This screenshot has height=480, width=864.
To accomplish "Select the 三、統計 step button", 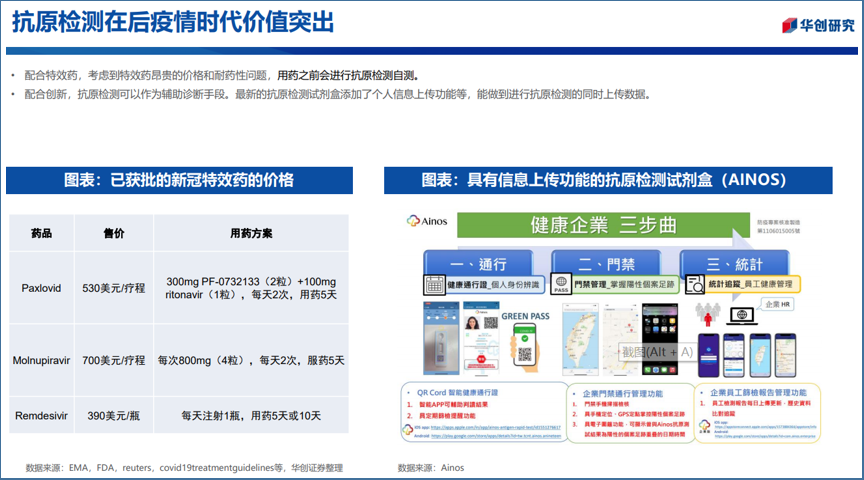I will pos(735,264).
